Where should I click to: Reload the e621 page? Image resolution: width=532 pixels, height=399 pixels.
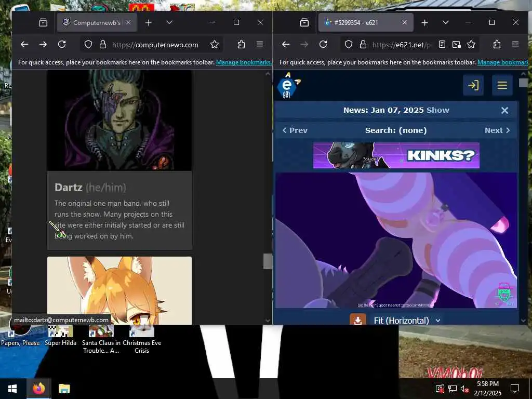tap(323, 45)
